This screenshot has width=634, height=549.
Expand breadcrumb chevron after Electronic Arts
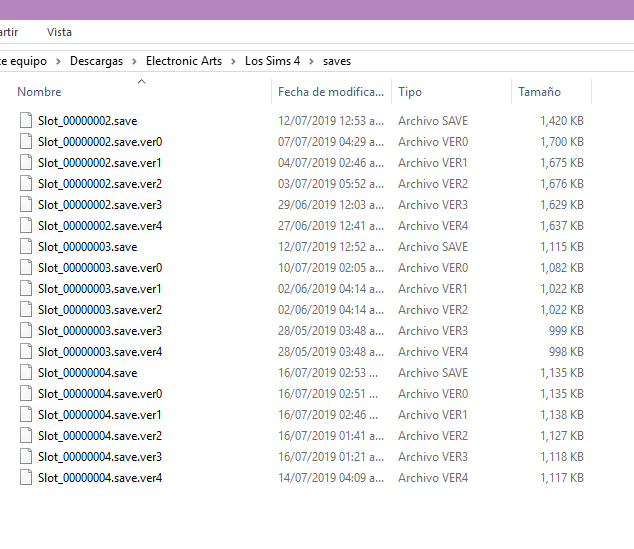coord(234,61)
